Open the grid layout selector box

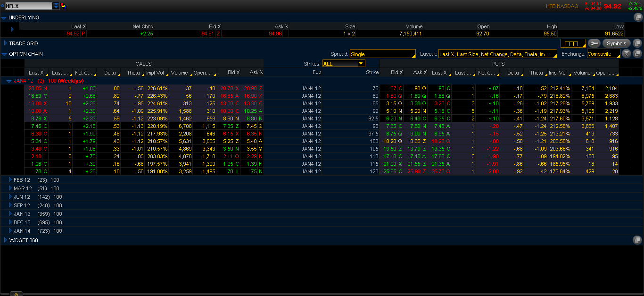point(573,43)
